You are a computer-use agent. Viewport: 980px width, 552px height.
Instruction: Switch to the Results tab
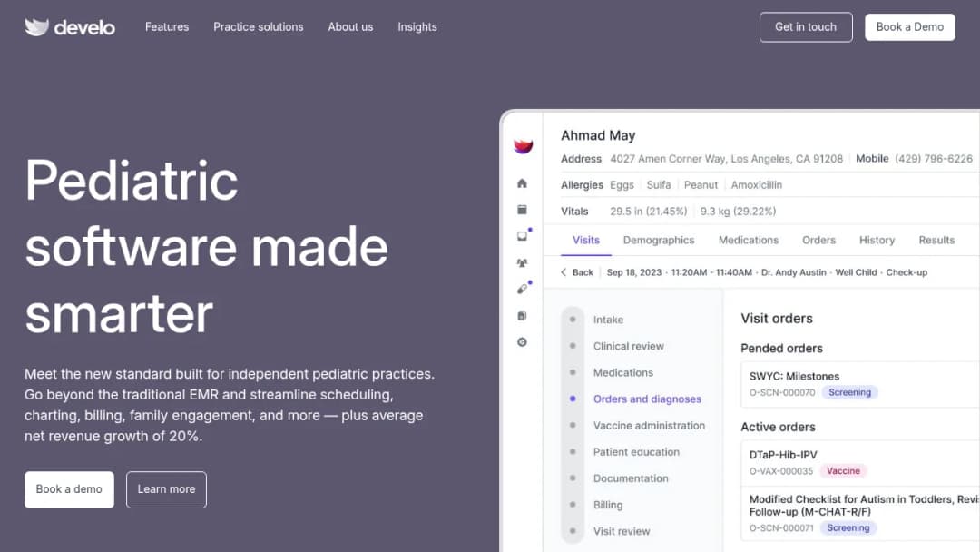[x=936, y=240]
